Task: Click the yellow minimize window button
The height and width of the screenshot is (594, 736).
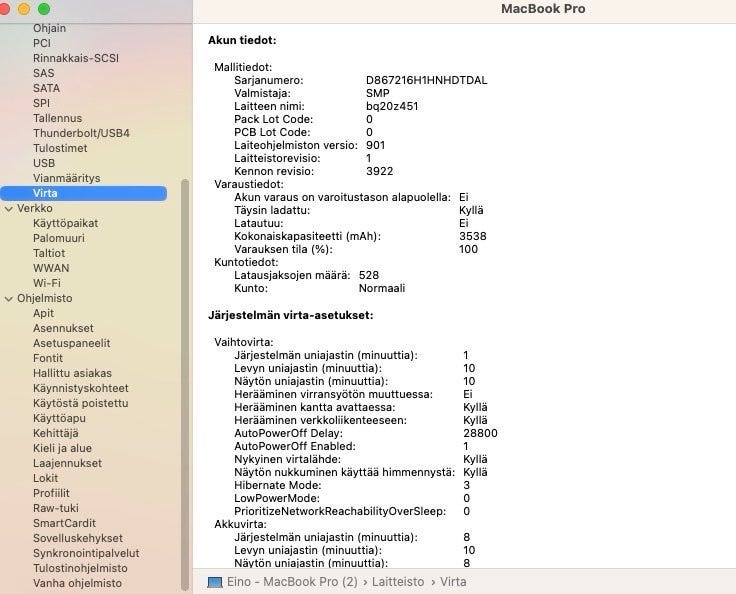Action: point(24,8)
